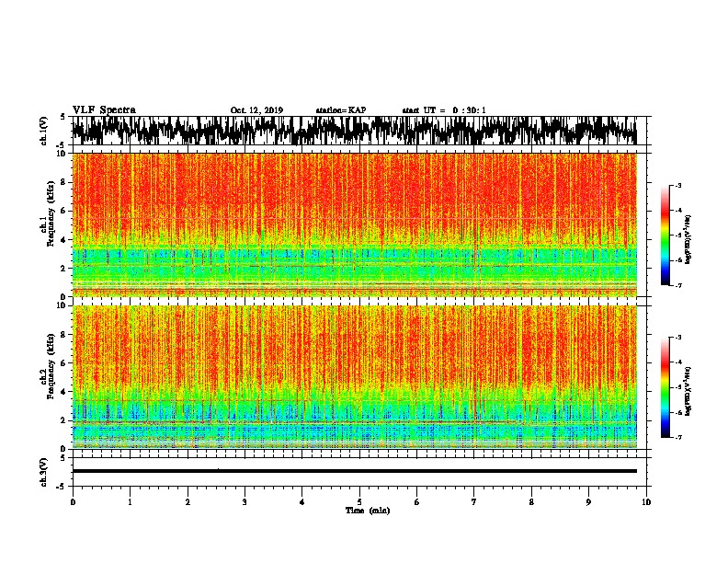728x563 pixels.
Task: Click the '5' tick on ch.3(V) axis
Action: tap(63, 458)
